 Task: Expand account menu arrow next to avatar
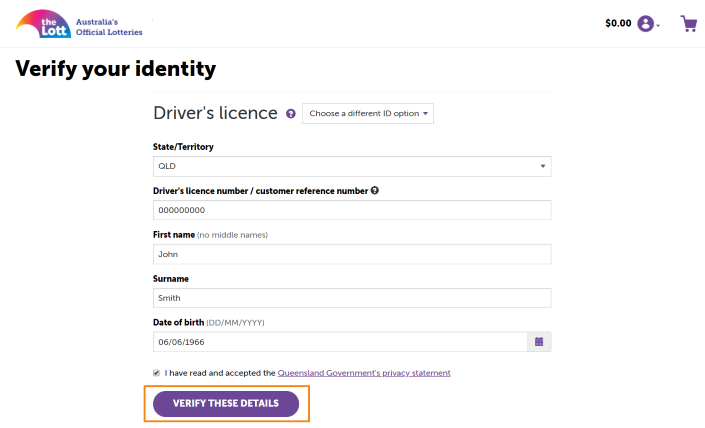658,26
